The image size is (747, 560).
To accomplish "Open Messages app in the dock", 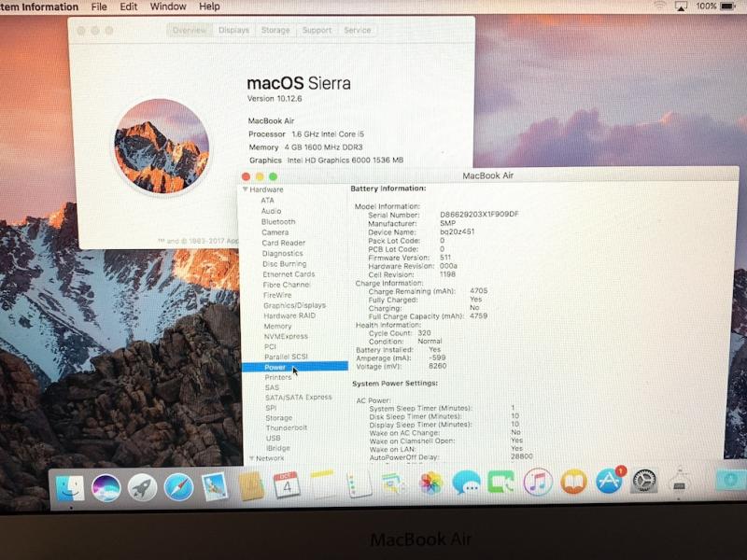I will 466,483.
